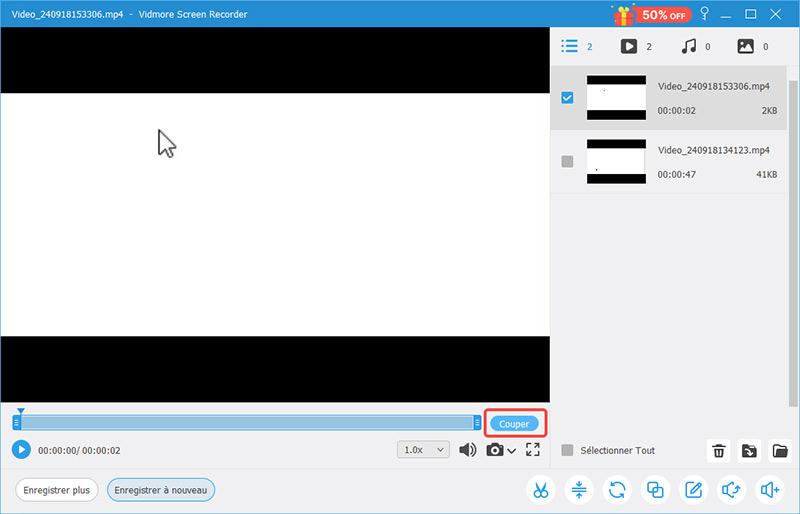Click the scissors trim icon
800x514 pixels.
coord(541,490)
